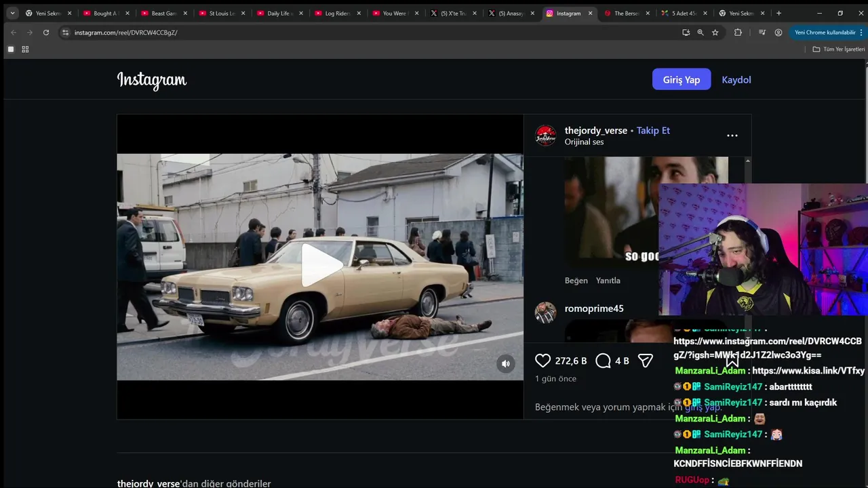
Task: Switch to 'The Berser' tab
Action: click(627, 13)
